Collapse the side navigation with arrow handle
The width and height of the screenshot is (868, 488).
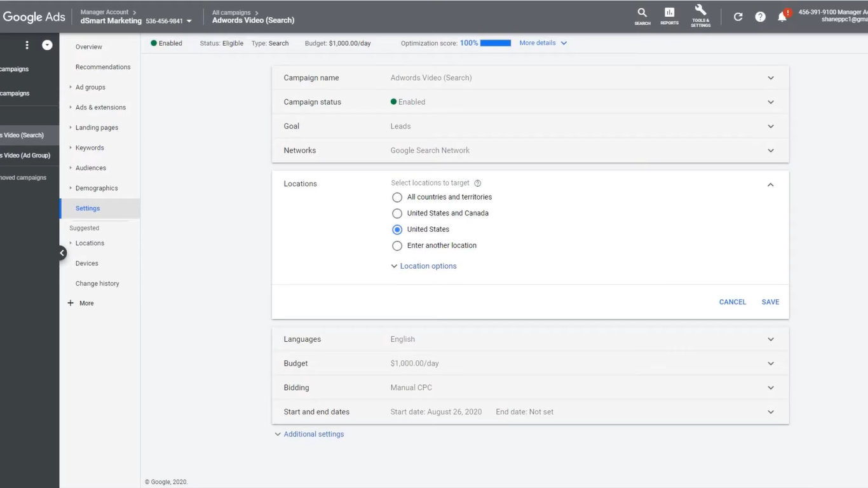[x=62, y=253]
